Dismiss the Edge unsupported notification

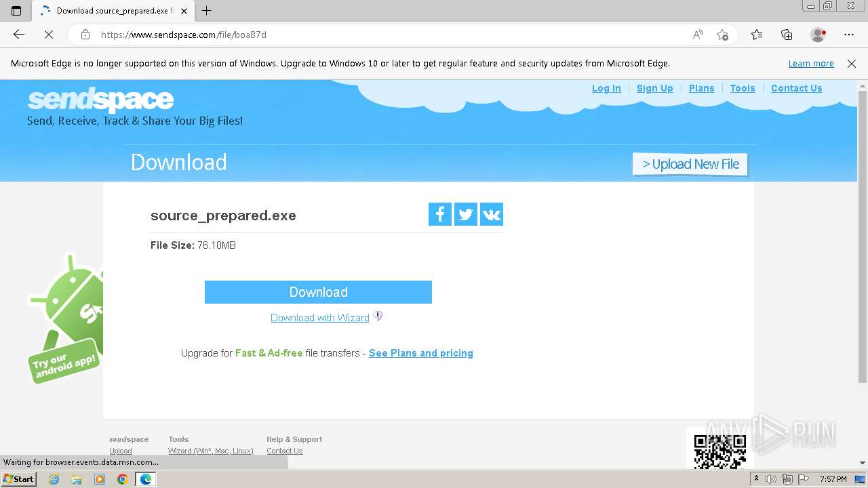coord(852,64)
